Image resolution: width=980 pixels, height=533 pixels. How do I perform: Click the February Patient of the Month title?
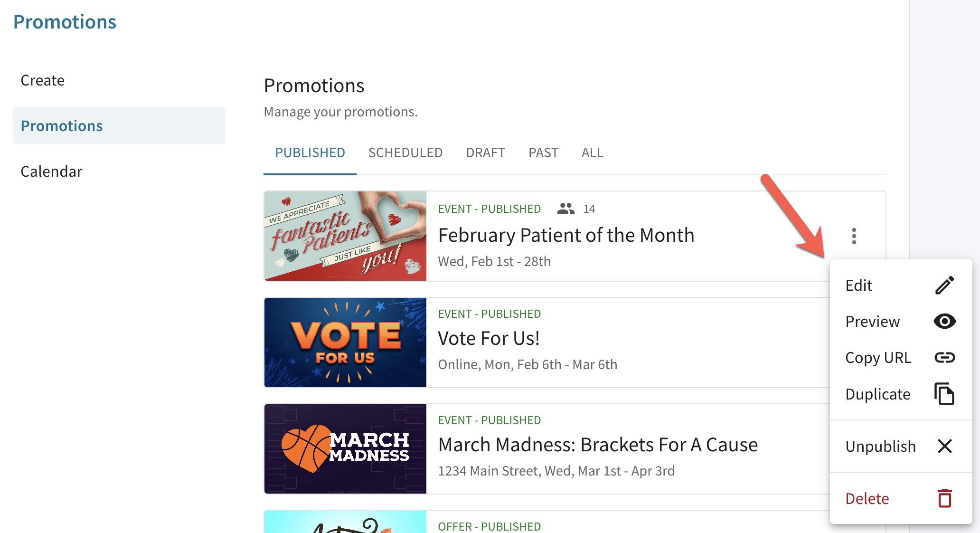pyautogui.click(x=566, y=236)
